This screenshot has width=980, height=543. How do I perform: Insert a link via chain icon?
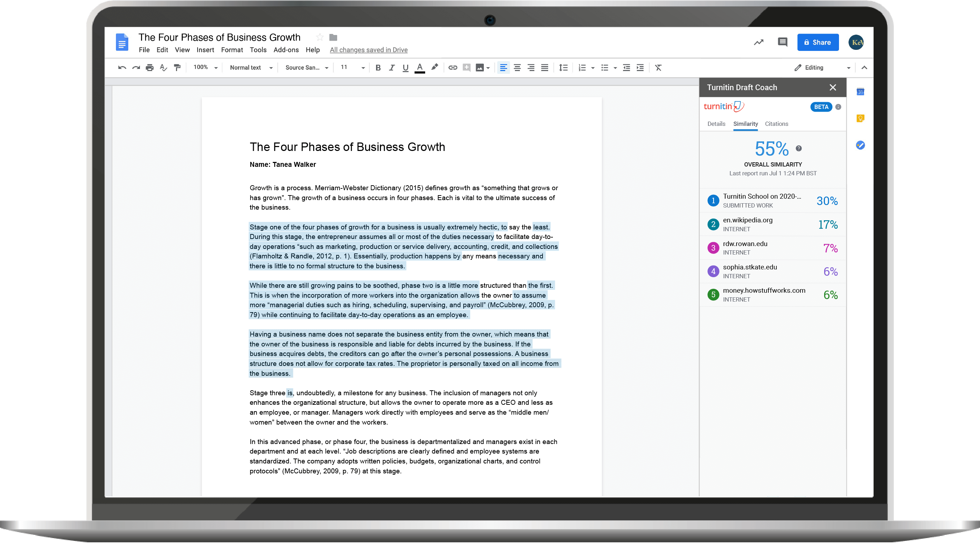[453, 68]
